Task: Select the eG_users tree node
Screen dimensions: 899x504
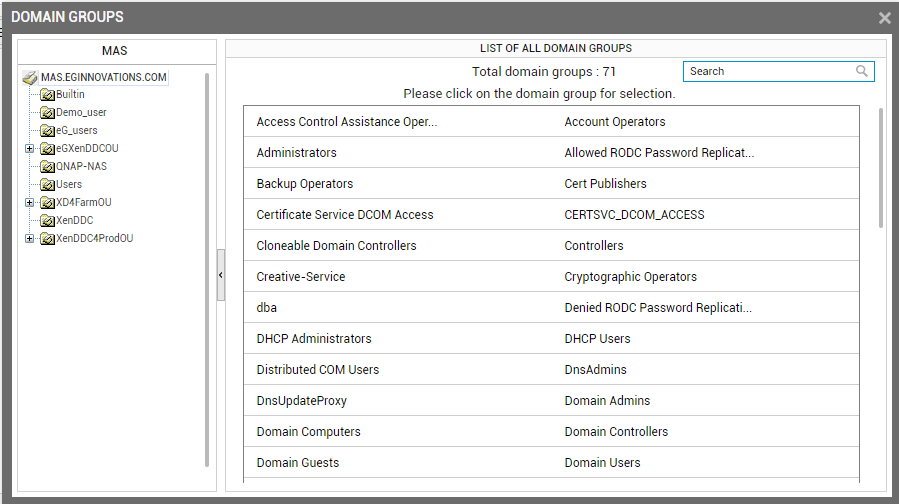Action: pos(76,130)
